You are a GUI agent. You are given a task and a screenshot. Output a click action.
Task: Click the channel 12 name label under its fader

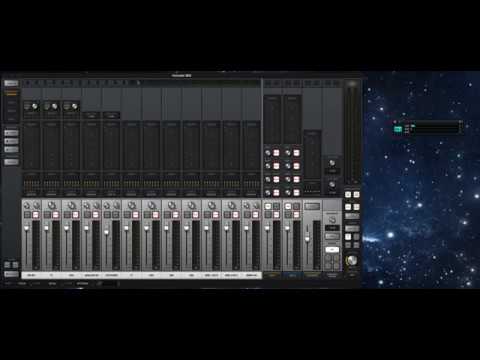252,275
